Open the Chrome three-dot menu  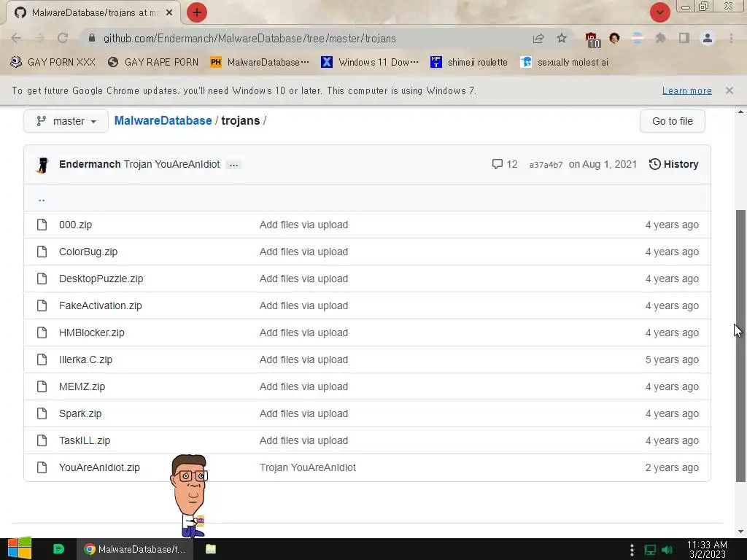click(x=731, y=38)
